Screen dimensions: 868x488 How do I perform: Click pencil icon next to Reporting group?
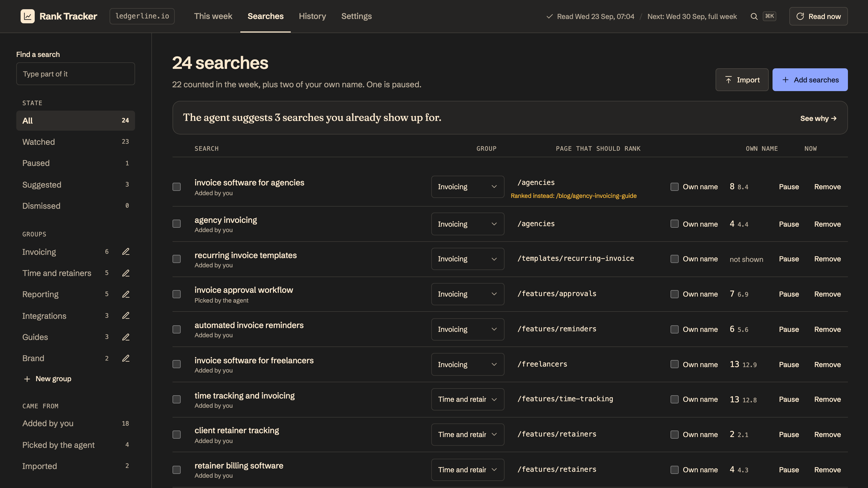click(x=126, y=294)
